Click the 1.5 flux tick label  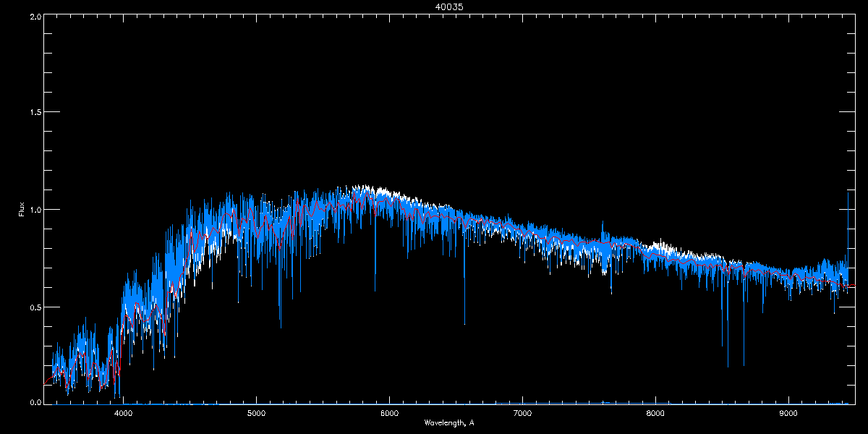35,113
